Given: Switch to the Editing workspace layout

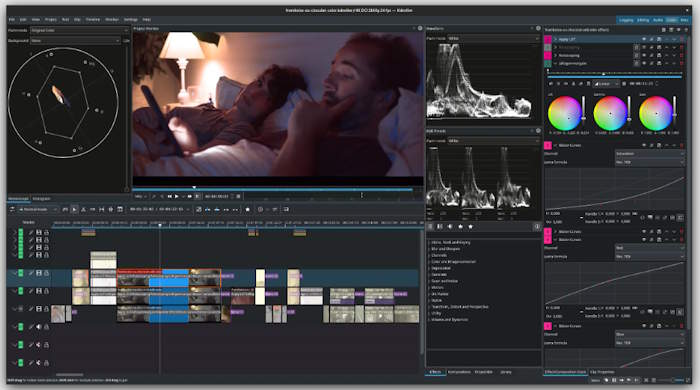Looking at the screenshot, I should [643, 20].
